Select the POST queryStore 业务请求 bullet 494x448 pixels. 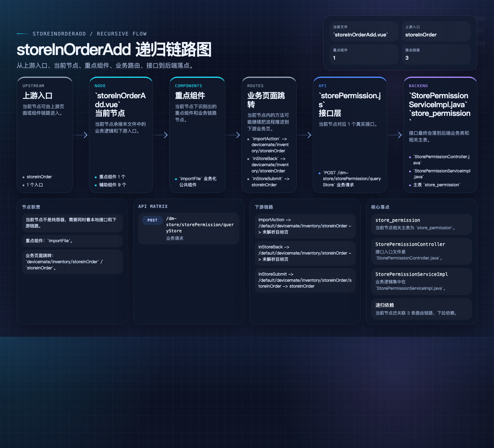(x=350, y=179)
